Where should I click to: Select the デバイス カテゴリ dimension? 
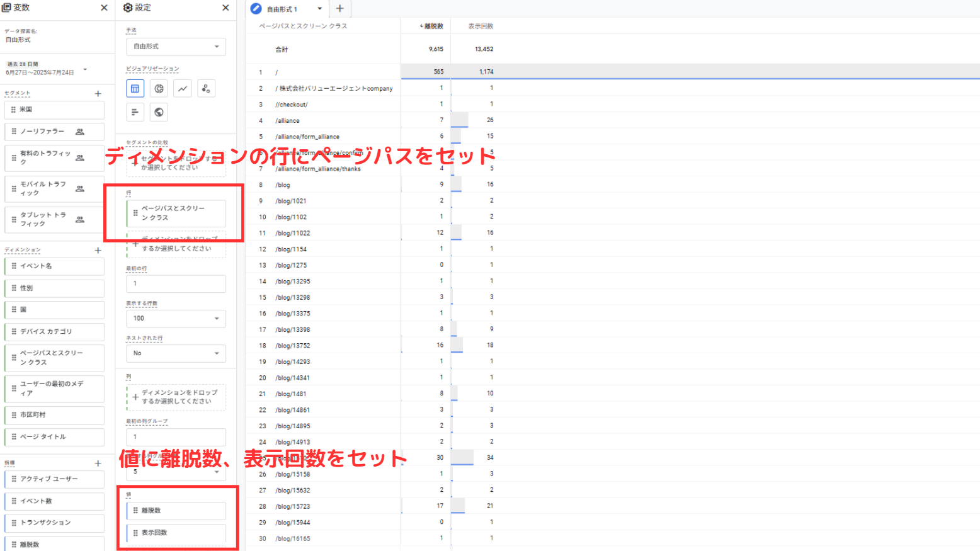pyautogui.click(x=55, y=331)
